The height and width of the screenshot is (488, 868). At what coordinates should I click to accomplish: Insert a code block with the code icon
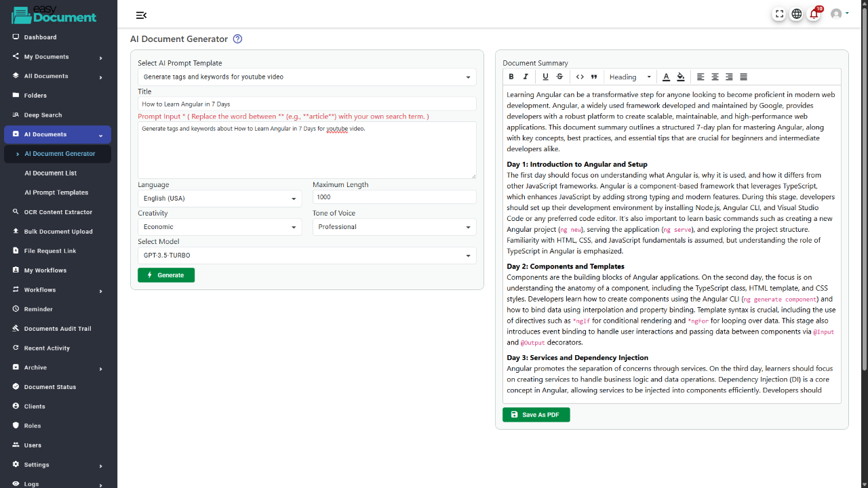pos(580,77)
